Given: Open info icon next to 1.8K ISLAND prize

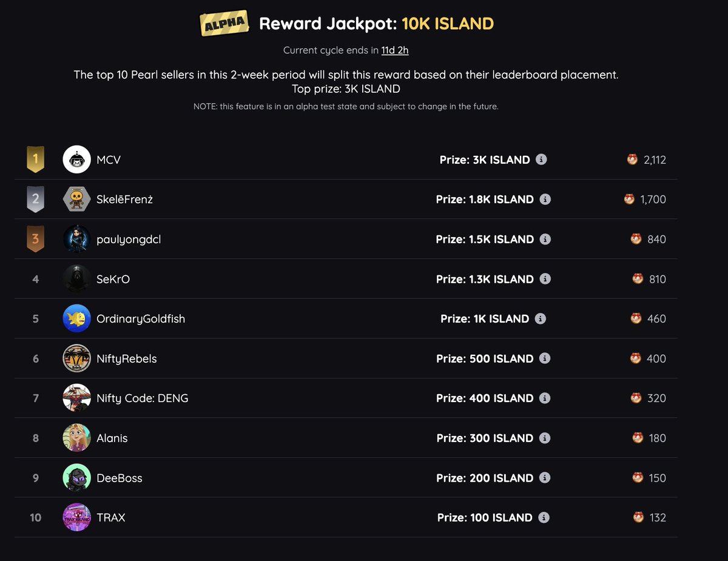Looking at the screenshot, I should [545, 199].
